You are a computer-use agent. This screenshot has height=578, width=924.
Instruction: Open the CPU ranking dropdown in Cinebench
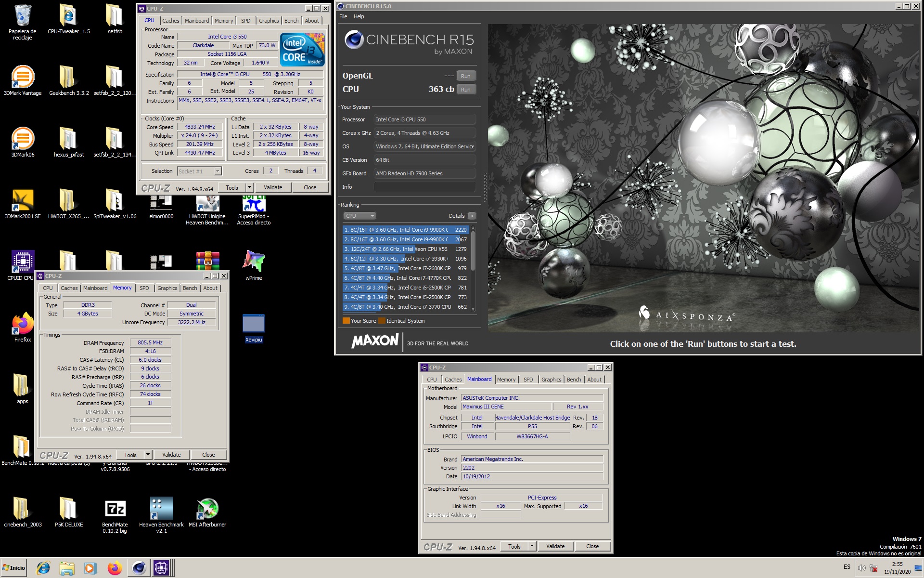(359, 216)
